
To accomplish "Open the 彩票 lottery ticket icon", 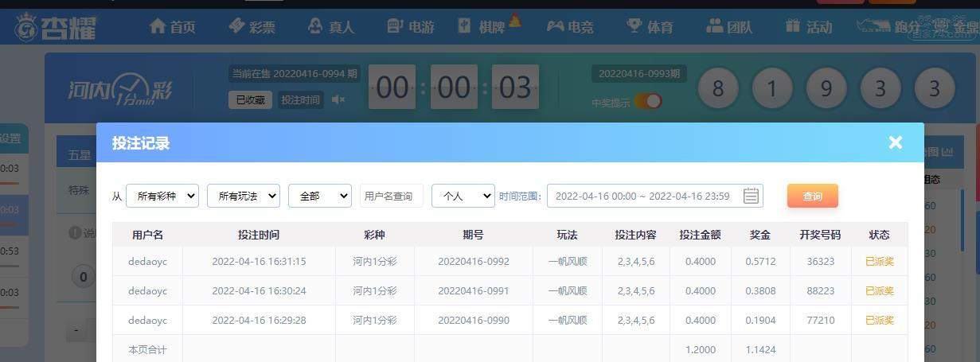I will click(236, 26).
